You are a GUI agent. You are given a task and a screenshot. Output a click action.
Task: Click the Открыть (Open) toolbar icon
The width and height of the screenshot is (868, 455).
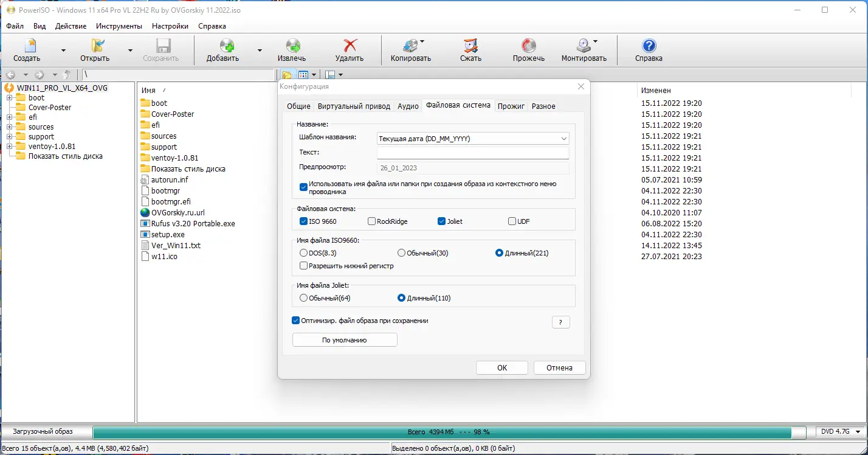[97, 46]
